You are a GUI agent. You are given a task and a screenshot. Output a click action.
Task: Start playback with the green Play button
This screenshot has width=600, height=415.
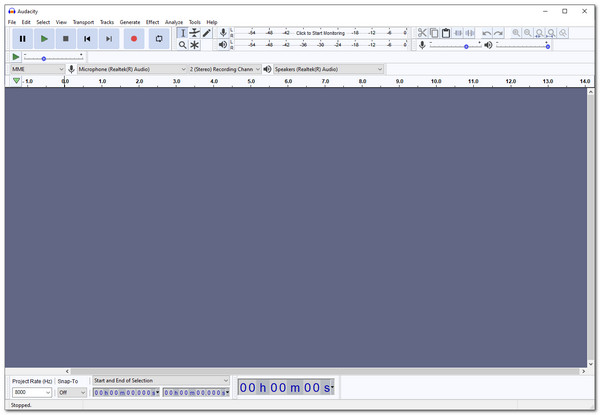pos(44,39)
